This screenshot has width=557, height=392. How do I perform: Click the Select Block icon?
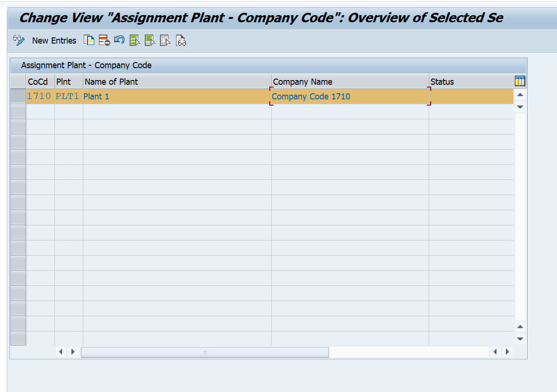click(150, 41)
